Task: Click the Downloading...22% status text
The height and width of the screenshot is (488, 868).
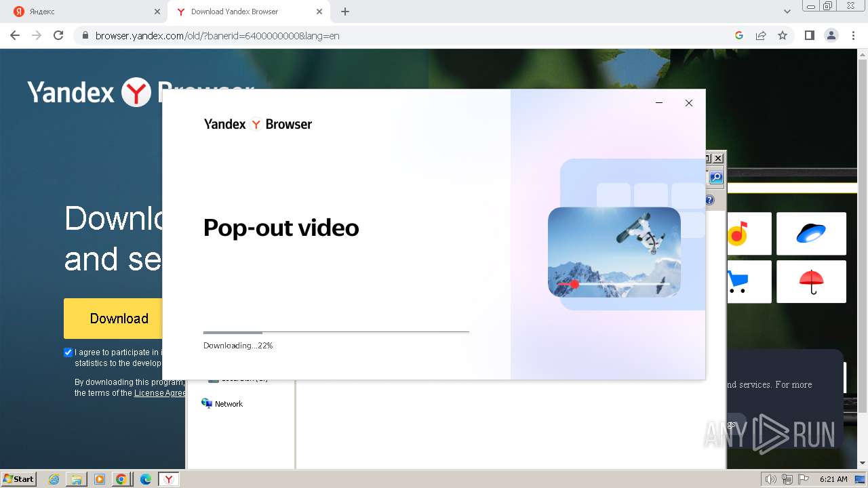Action: [x=238, y=346]
